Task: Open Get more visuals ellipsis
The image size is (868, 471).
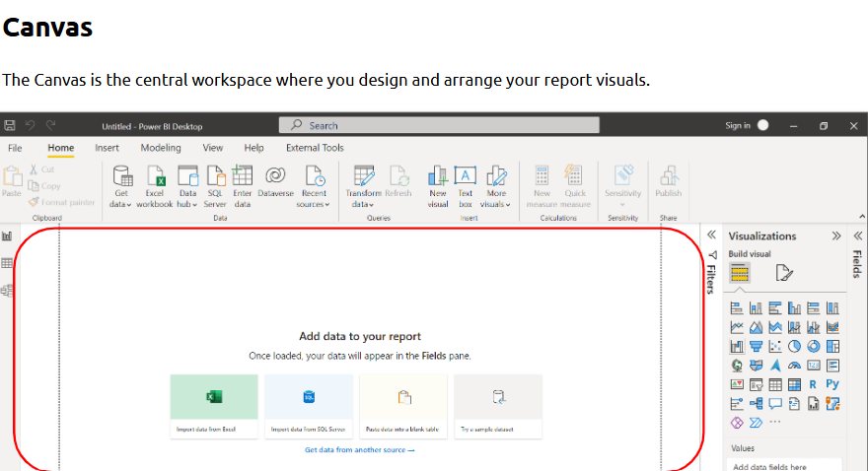Action: click(775, 422)
